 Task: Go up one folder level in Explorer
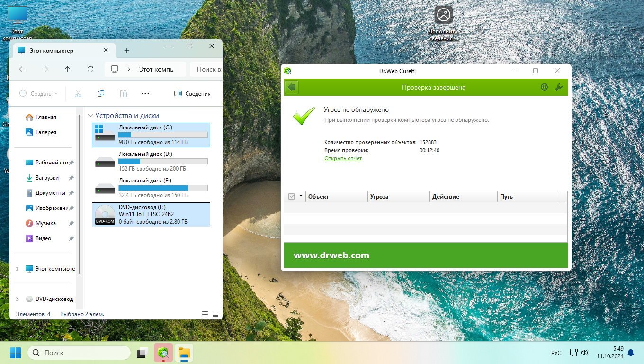(68, 69)
